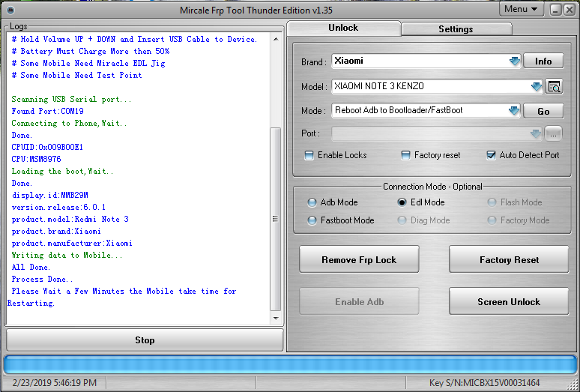The height and width of the screenshot is (392, 580).
Task: Enable the Enable Locks checkbox
Action: coord(309,155)
